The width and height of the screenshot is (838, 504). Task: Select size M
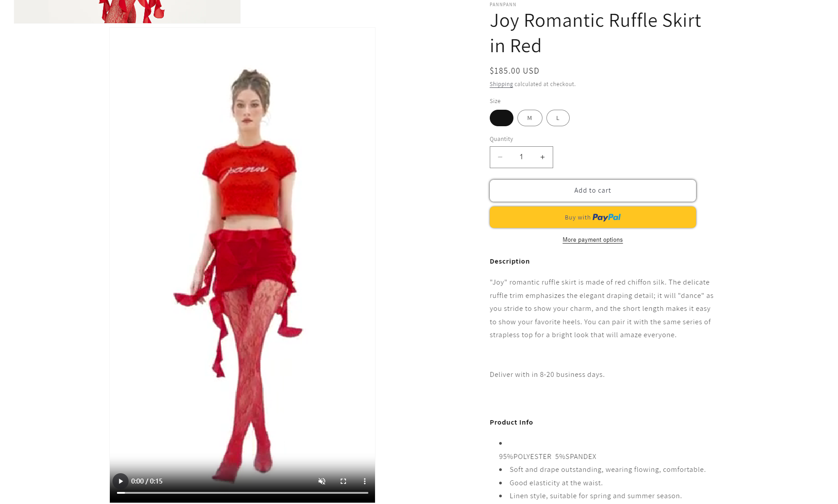coord(529,118)
